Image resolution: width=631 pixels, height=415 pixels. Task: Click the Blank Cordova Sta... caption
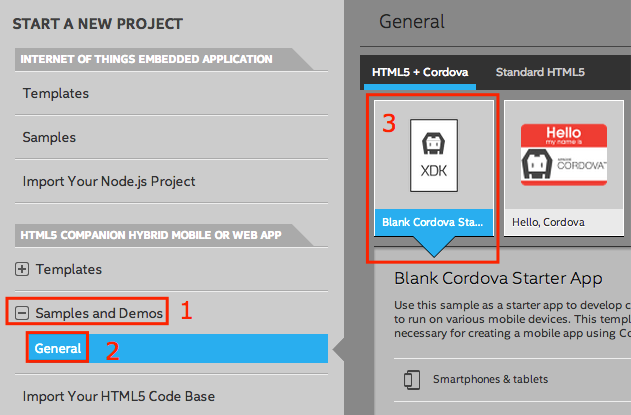pos(434,222)
